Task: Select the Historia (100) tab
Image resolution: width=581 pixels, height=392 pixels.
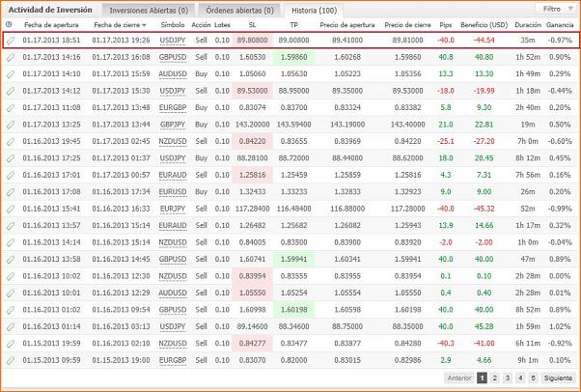Action: (315, 11)
